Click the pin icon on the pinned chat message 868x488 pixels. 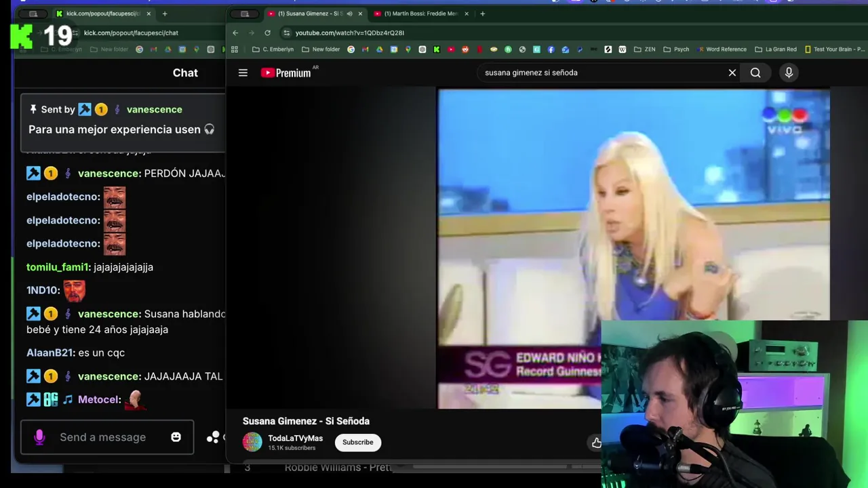[33, 109]
